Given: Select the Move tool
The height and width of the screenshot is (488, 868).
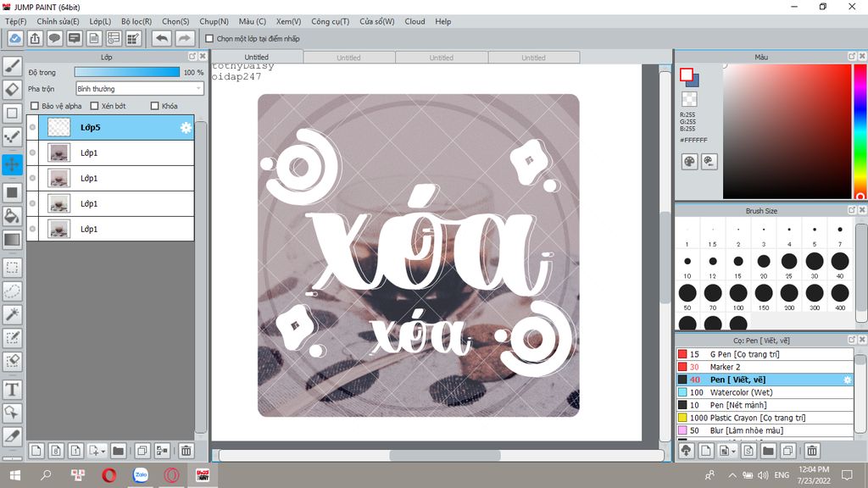Looking at the screenshot, I should (x=12, y=164).
